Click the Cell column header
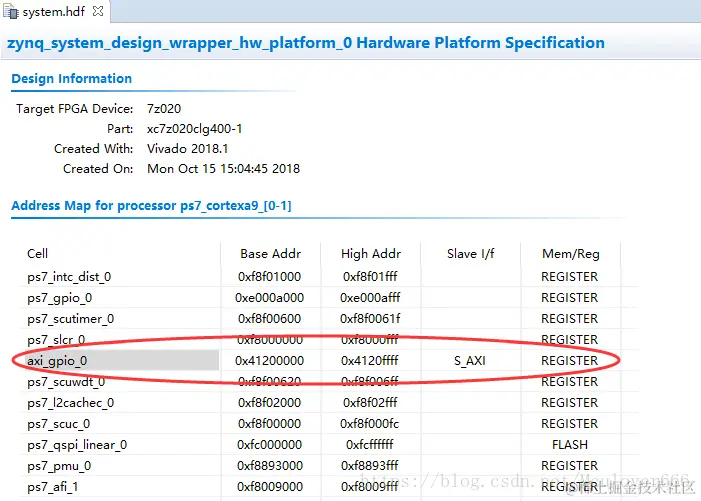 pyautogui.click(x=37, y=253)
